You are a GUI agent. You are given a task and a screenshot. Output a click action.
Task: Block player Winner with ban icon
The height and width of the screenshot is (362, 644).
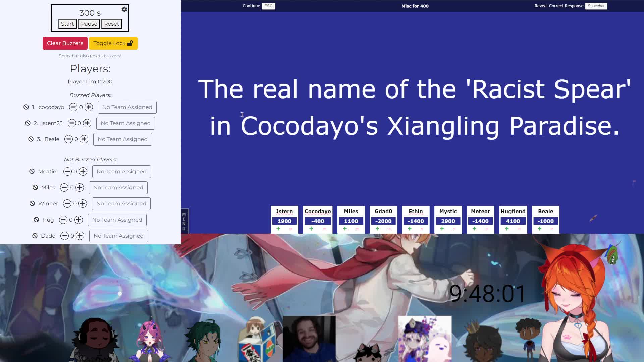pyautogui.click(x=32, y=203)
